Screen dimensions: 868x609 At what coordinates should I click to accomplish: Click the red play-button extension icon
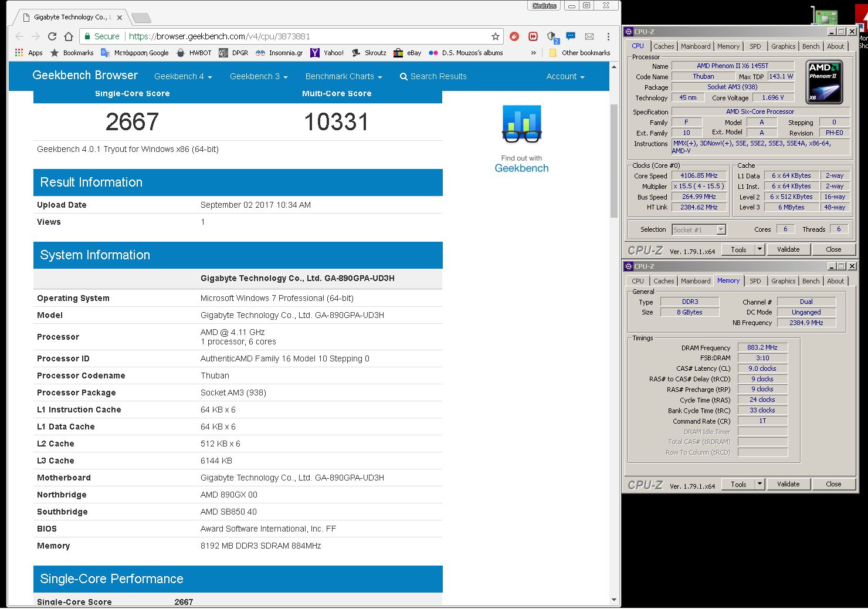click(533, 36)
